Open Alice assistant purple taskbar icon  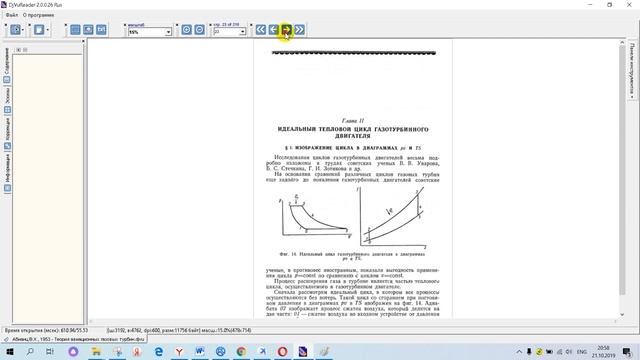(73, 351)
